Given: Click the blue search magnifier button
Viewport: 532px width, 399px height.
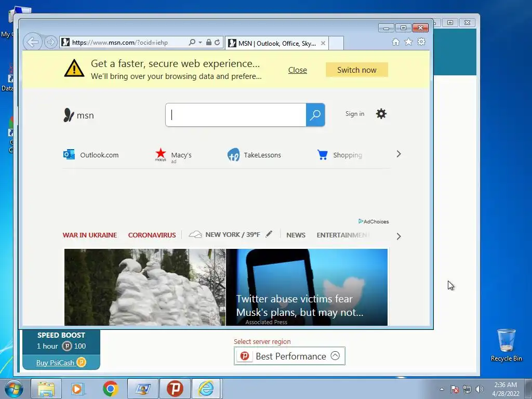Looking at the screenshot, I should coord(315,115).
